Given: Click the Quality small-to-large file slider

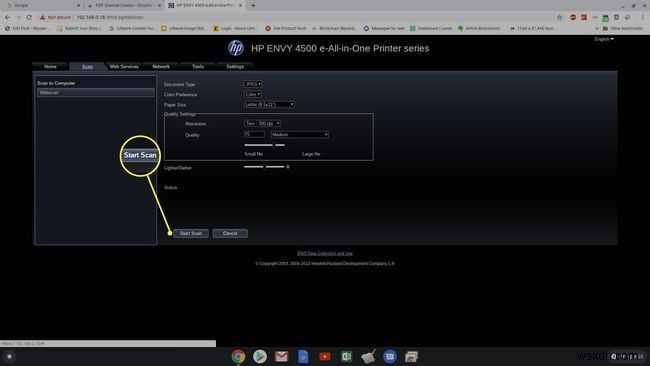Looking at the screenshot, I should click(264, 145).
